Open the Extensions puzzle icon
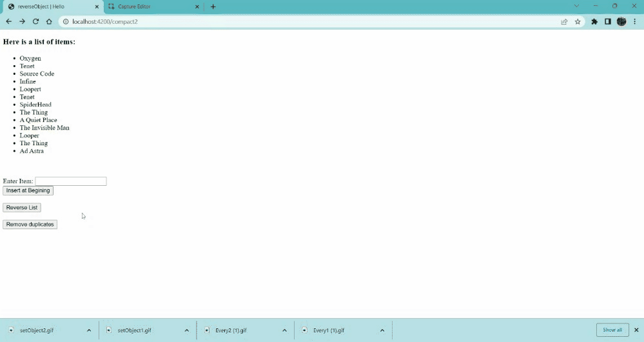644x342 pixels. coord(594,22)
